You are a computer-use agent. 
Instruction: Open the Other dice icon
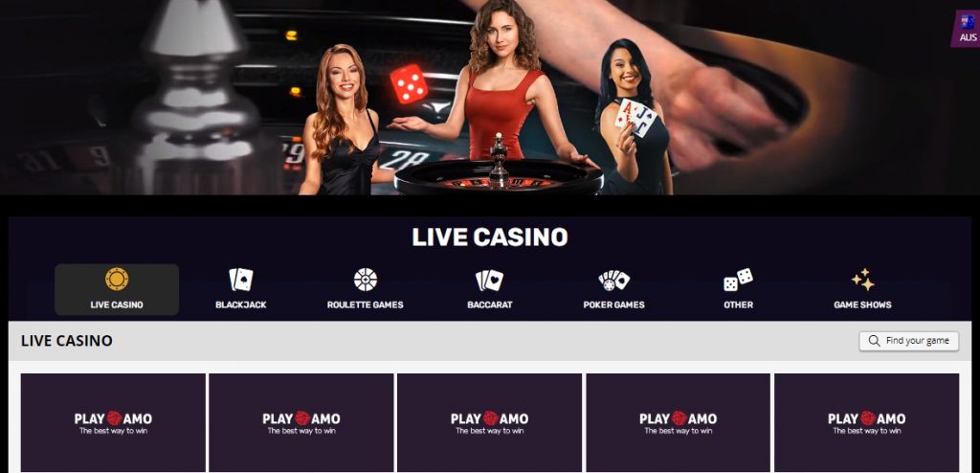point(738,280)
